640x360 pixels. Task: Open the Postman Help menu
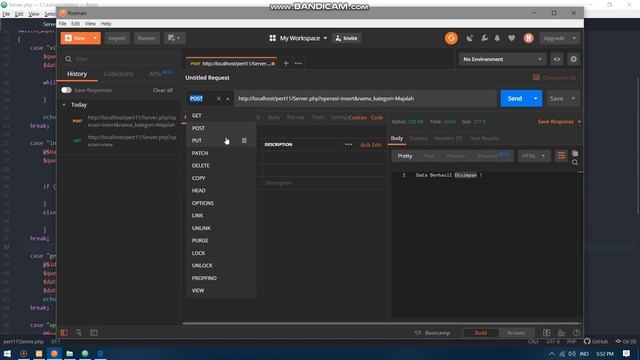pos(106,24)
